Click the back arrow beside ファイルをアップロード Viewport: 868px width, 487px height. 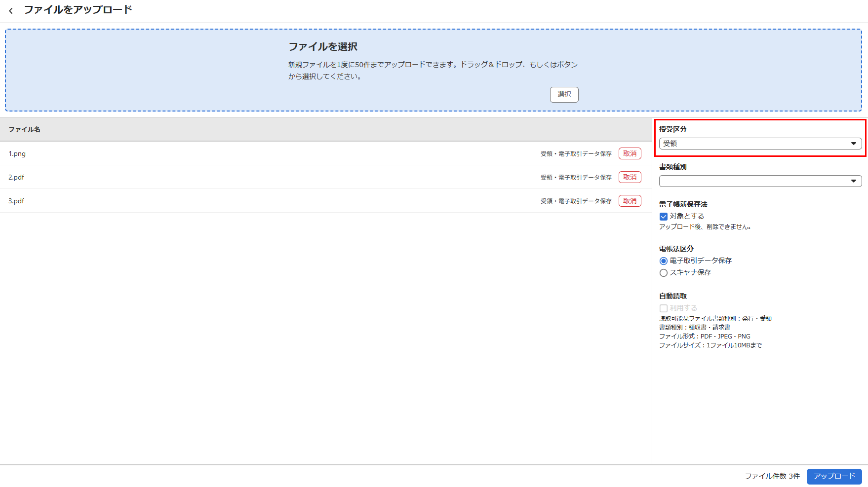(11, 10)
